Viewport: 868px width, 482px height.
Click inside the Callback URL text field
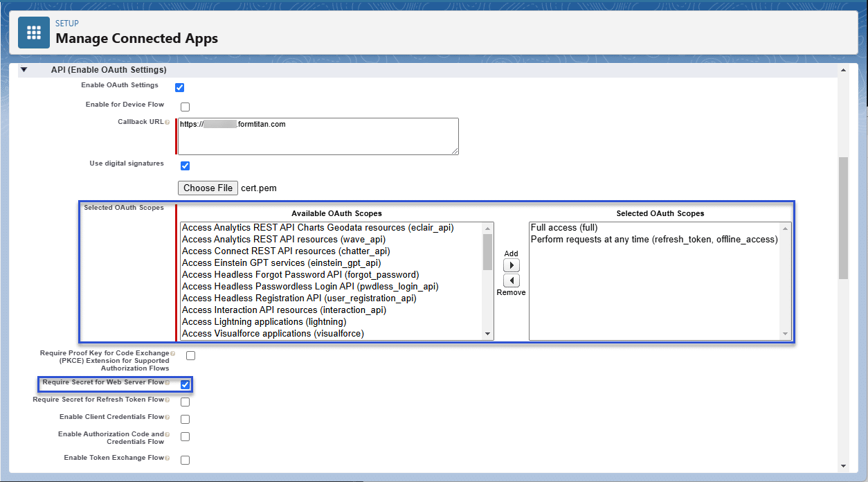pos(318,136)
